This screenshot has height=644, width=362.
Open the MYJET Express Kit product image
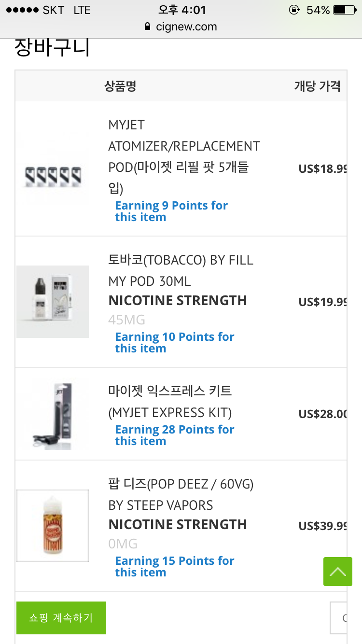pyautogui.click(x=53, y=415)
